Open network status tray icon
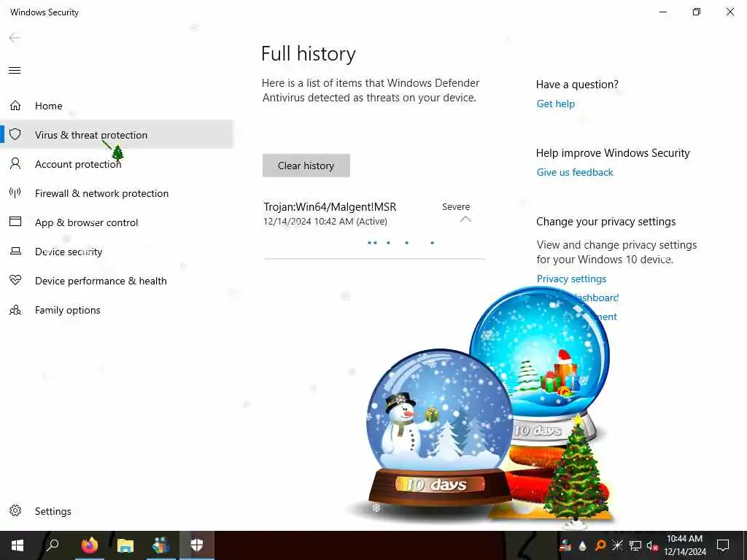Image resolution: width=747 pixels, height=560 pixels. click(x=635, y=545)
